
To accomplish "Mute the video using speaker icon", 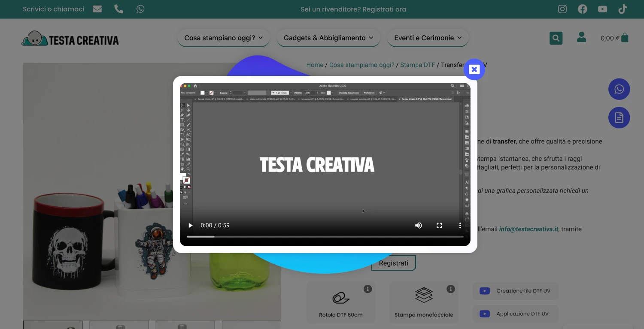I will coord(418,225).
